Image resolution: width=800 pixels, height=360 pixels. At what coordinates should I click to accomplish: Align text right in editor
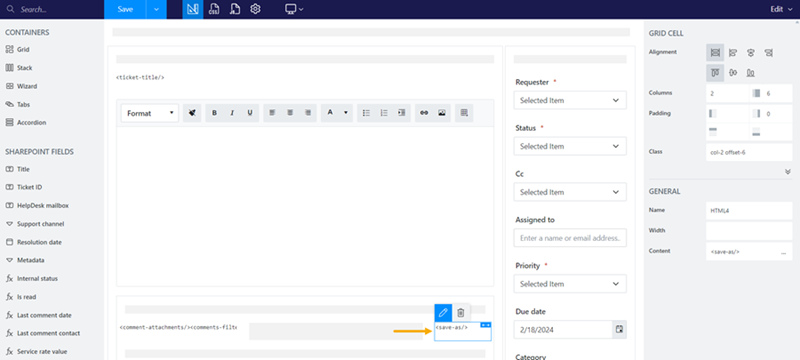(x=308, y=113)
